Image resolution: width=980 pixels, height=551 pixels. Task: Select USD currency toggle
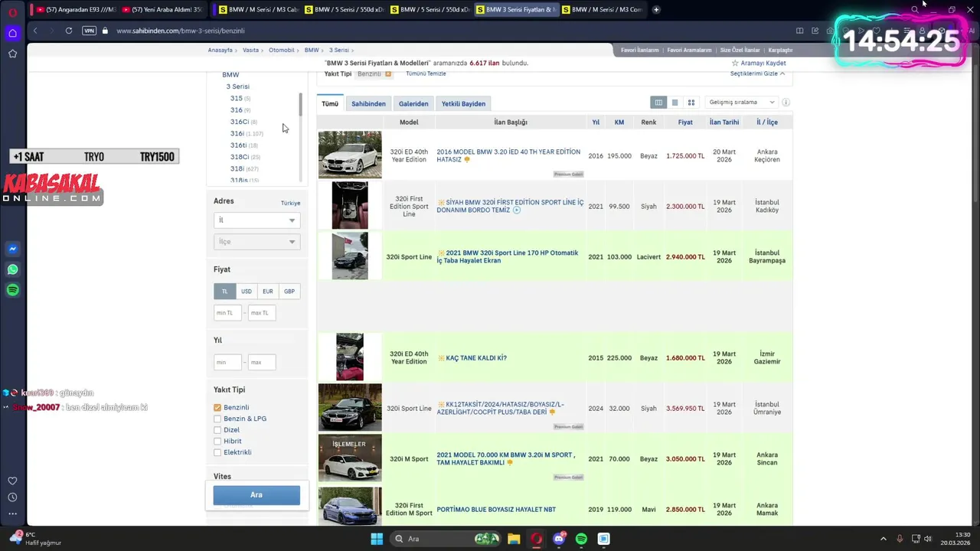pos(246,292)
